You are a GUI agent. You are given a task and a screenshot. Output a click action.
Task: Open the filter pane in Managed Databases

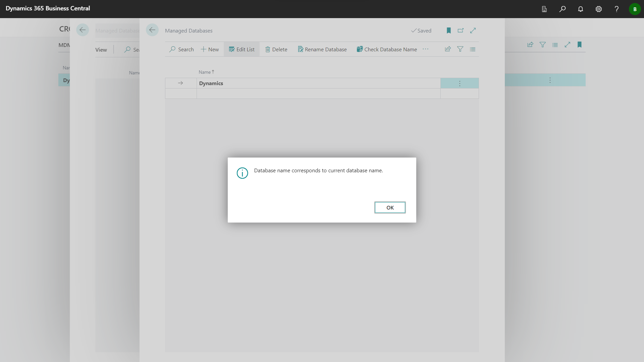click(x=460, y=49)
